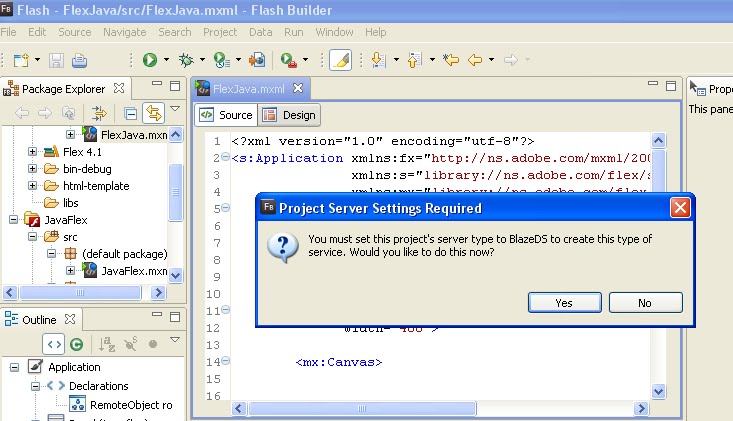This screenshot has width=733, height=421.
Task: Click the Forward navigation arrow in toolbar
Action: [511, 60]
